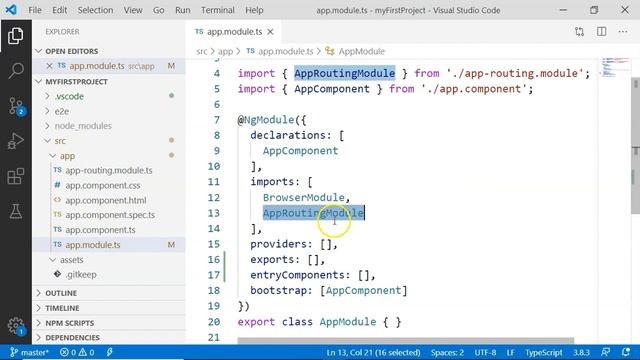Open the editor More Actions ellipsis
This screenshot has width=640, height=360.
623,31
